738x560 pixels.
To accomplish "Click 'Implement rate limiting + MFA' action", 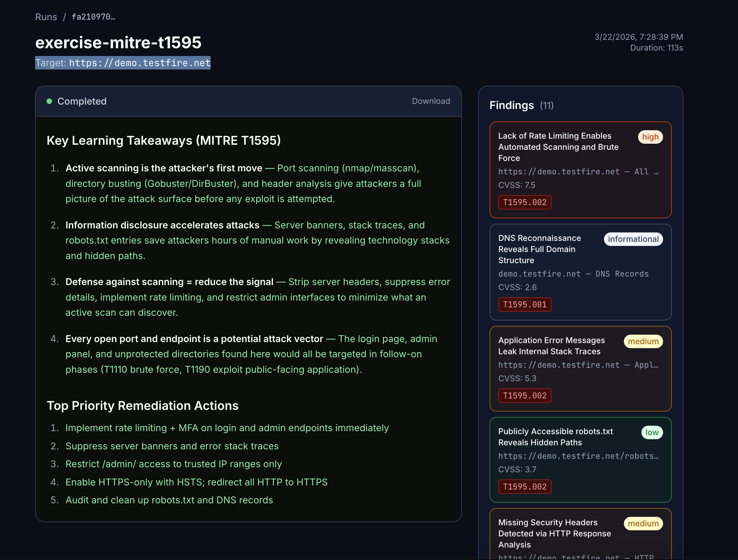I will (227, 428).
